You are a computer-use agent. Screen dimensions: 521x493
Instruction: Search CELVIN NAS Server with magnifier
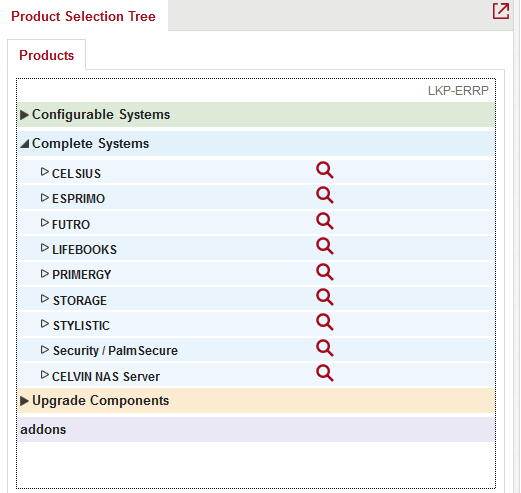click(x=325, y=373)
